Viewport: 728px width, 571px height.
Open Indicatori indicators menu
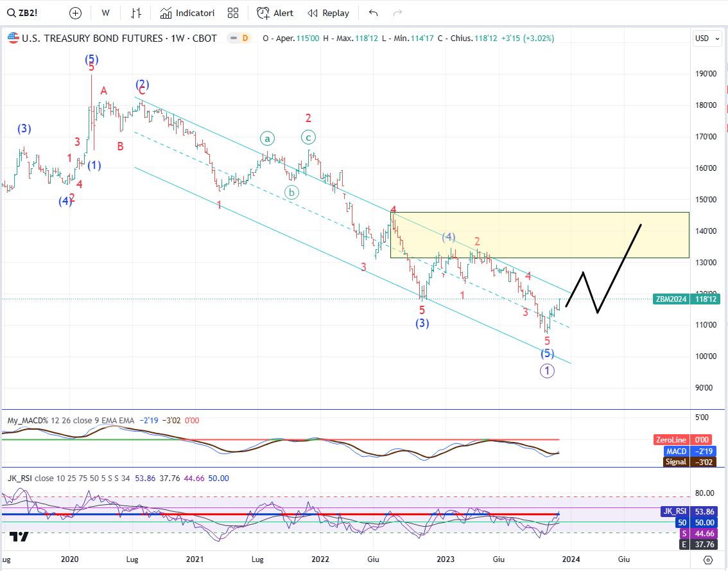pyautogui.click(x=187, y=13)
